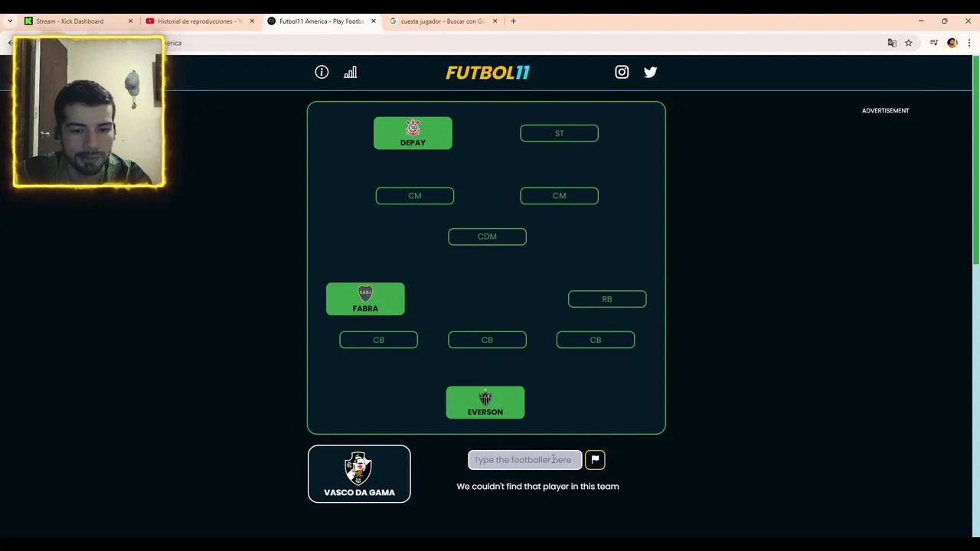Screen dimensions: 980x551
Task: Select the CM slot below DEPAY
Action: click(x=414, y=196)
